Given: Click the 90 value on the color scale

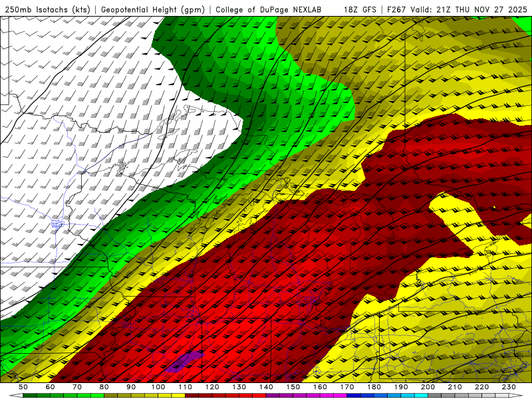Looking at the screenshot, I should click(131, 387).
